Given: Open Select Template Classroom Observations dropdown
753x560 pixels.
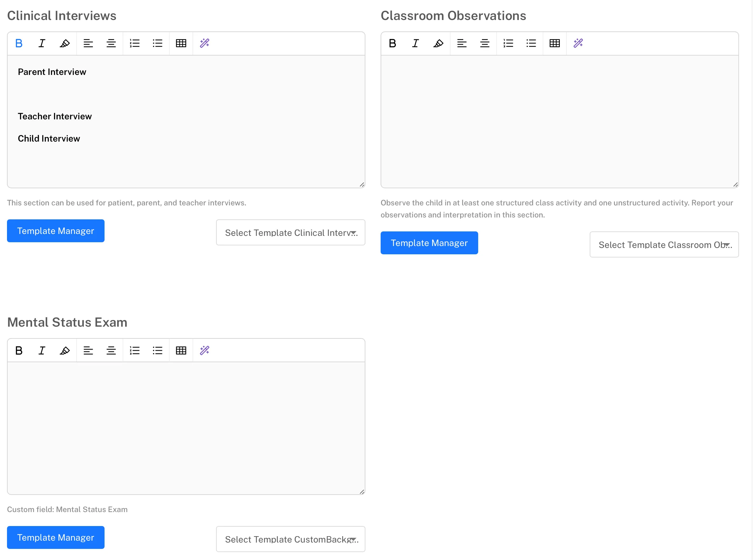Looking at the screenshot, I should pos(664,245).
